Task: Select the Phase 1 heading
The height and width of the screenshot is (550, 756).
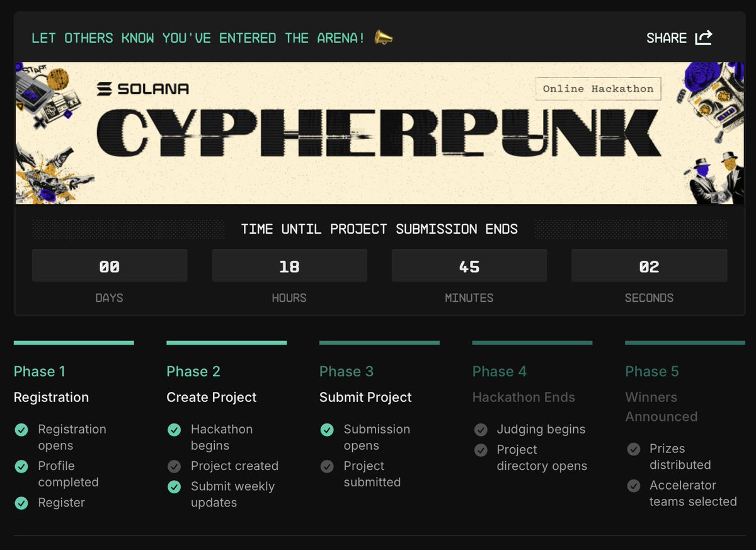Action: click(40, 372)
